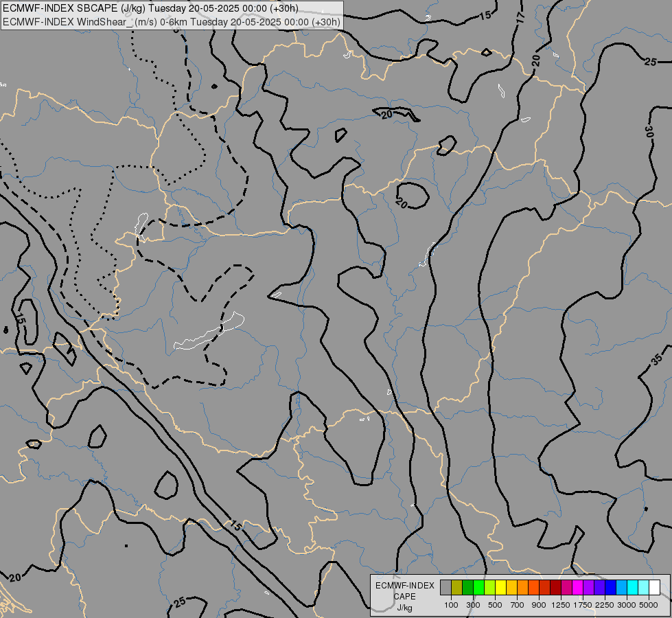Click the large white lake outline mid-map
Viewport: 672px width, 618px height.
[209, 331]
